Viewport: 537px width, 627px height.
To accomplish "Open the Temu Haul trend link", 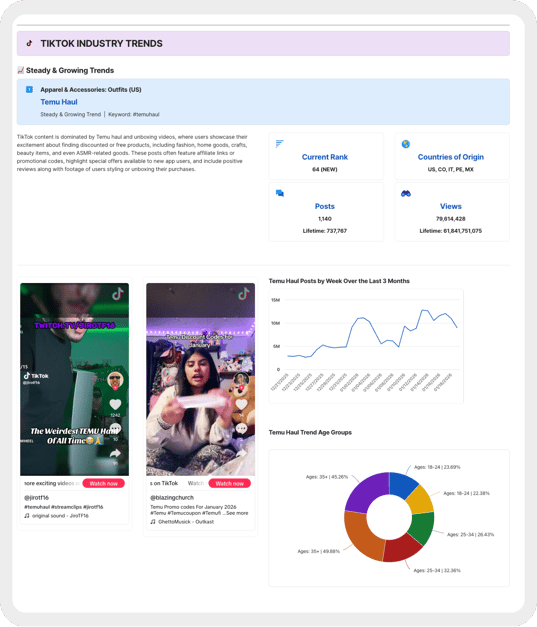I will [x=59, y=102].
